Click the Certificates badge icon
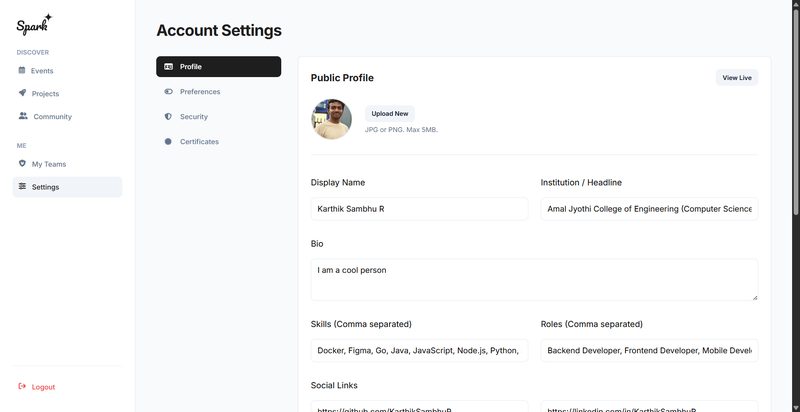 (169, 142)
